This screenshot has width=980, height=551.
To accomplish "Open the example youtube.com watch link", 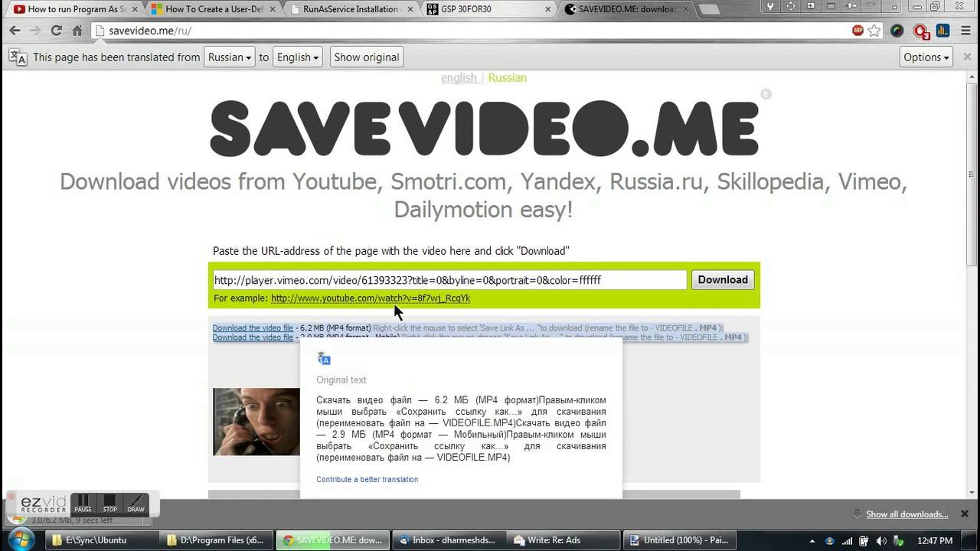I will (371, 298).
